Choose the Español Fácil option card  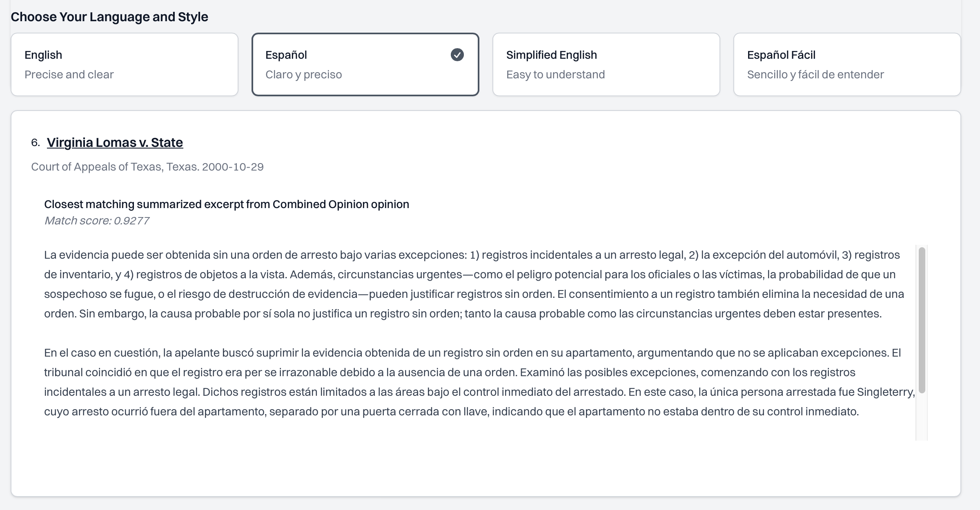847,64
